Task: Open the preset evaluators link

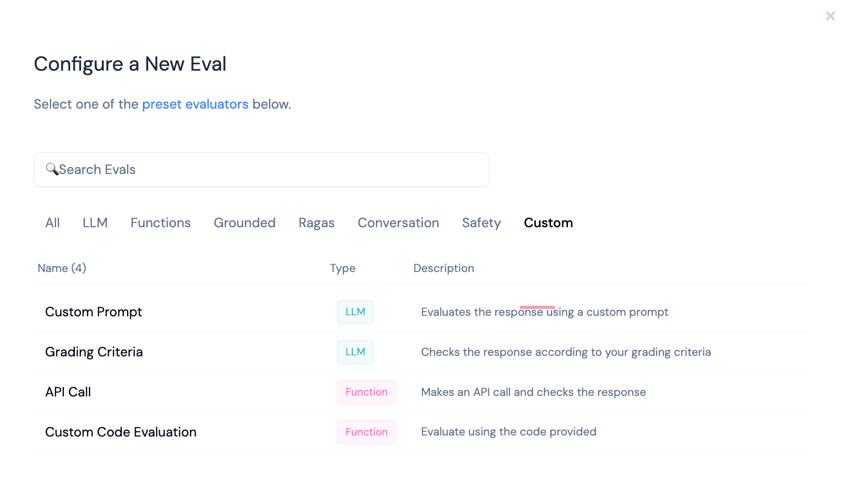Action: point(195,104)
